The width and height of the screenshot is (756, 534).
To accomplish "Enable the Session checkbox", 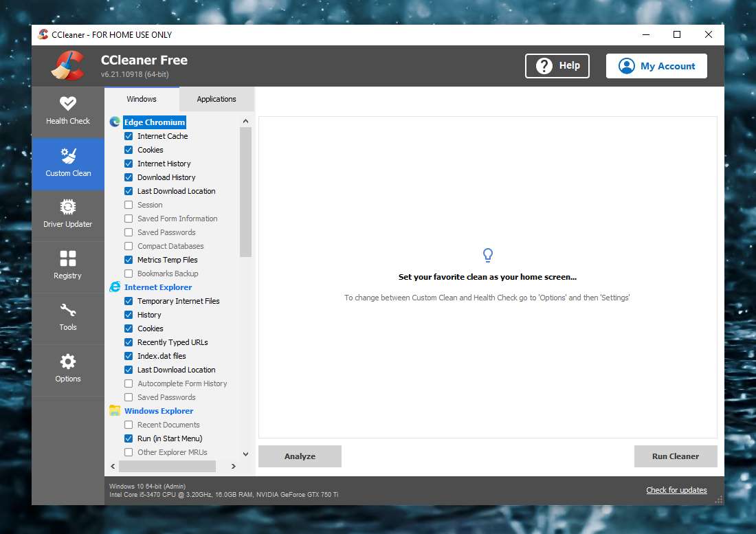I will click(x=129, y=205).
